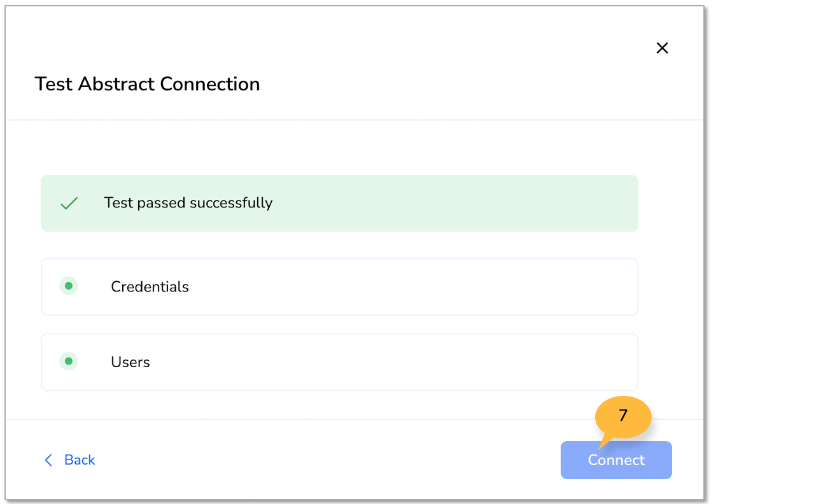The width and height of the screenshot is (830, 504).
Task: Click the Credentials label text
Action: [150, 287]
